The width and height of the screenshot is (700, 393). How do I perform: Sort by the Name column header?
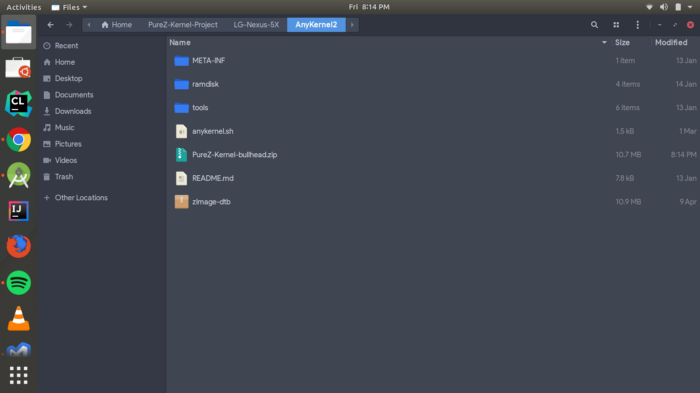[179, 42]
